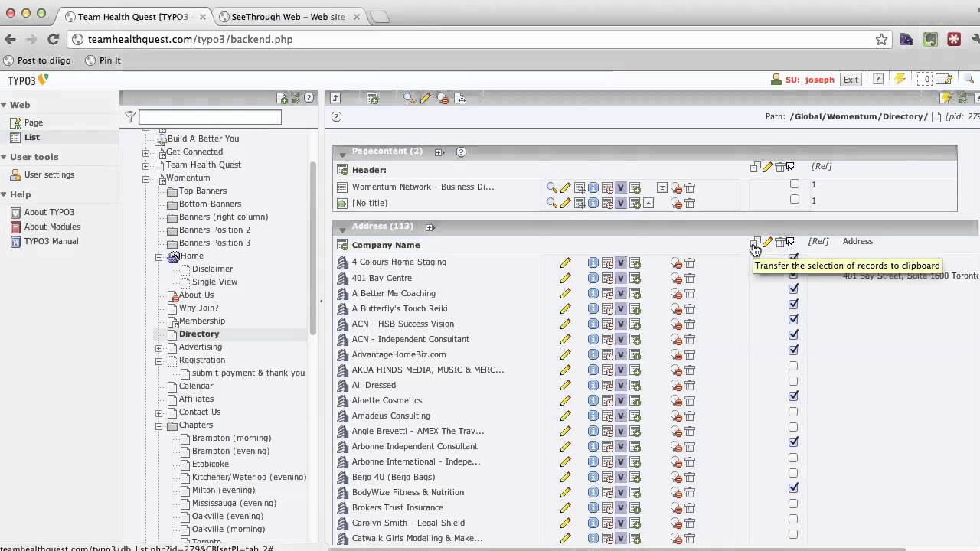Click the browser address bar
Image resolution: width=980 pixels, height=551 pixels.
[479, 39]
